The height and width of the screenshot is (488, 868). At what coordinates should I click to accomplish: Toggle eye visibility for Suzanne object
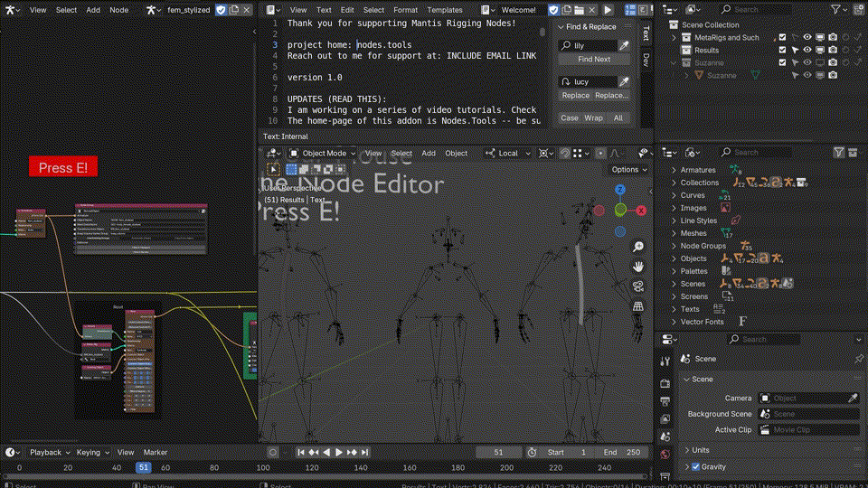click(807, 75)
